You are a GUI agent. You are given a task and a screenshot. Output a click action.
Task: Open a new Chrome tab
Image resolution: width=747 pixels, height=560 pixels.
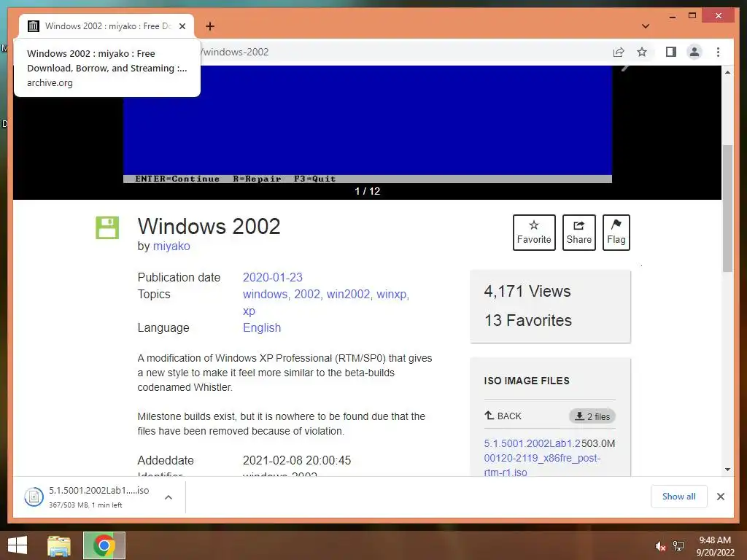(x=210, y=26)
